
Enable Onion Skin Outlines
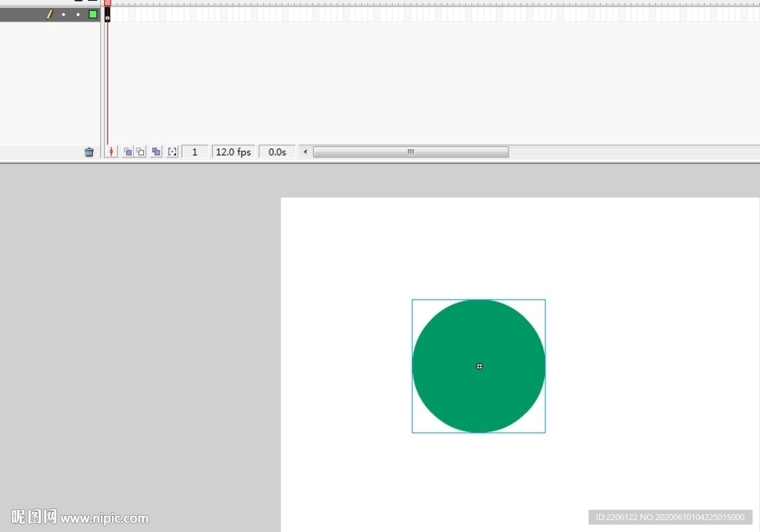click(x=140, y=151)
